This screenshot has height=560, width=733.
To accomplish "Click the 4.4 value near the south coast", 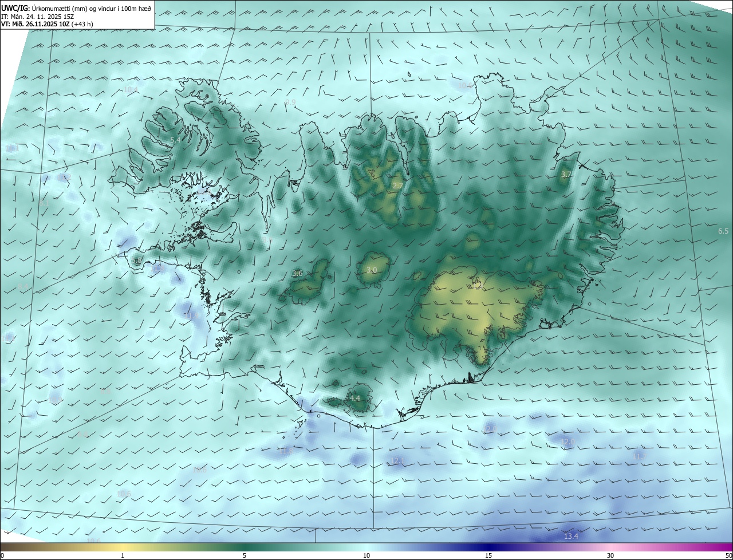I will tap(354, 398).
